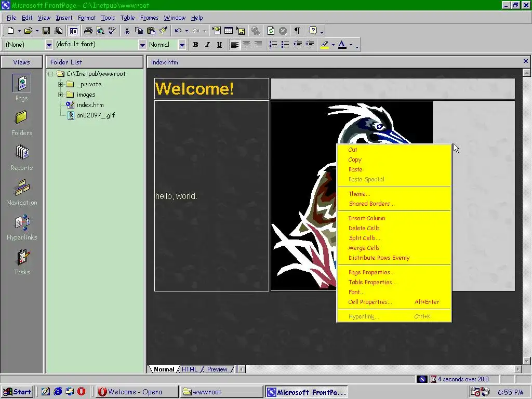The width and height of the screenshot is (532, 399).
Task: Open the Table menu
Action: click(x=128, y=18)
